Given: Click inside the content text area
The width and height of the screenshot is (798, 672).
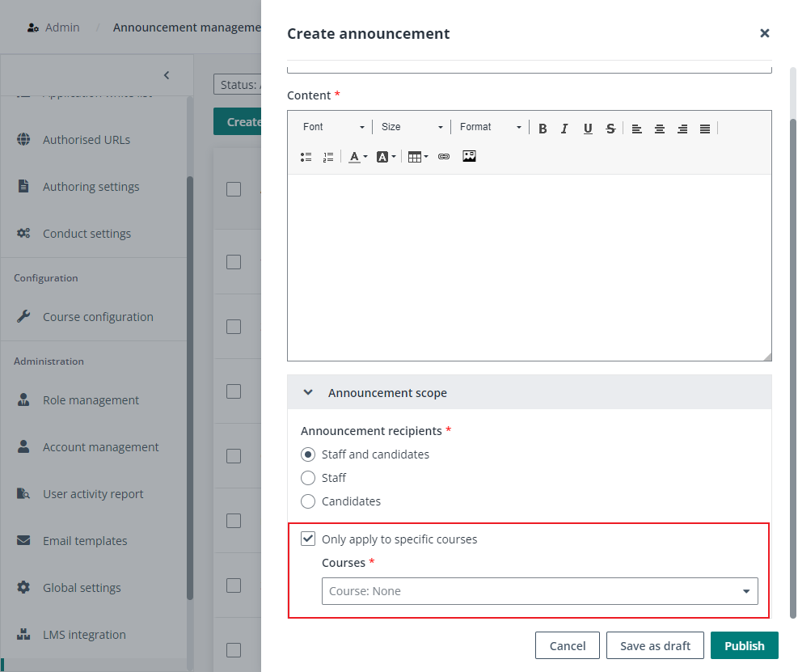Looking at the screenshot, I should (530, 268).
